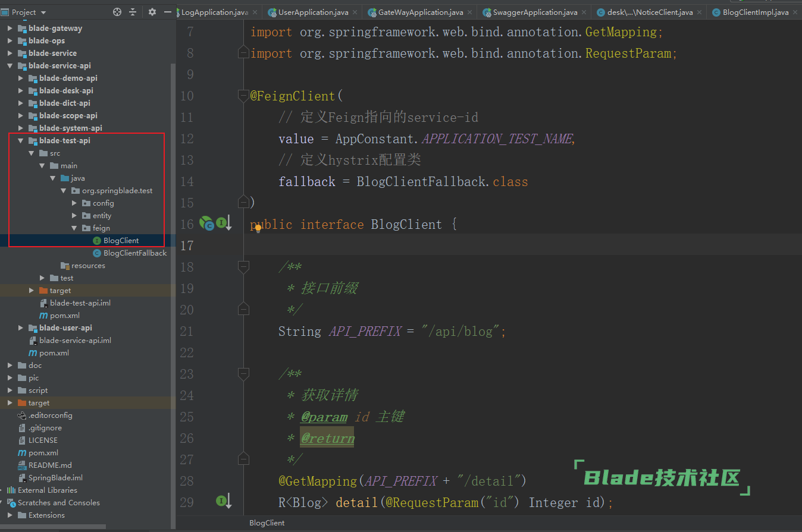
Task: Expand the config package arrow
Action: pyautogui.click(x=74, y=203)
